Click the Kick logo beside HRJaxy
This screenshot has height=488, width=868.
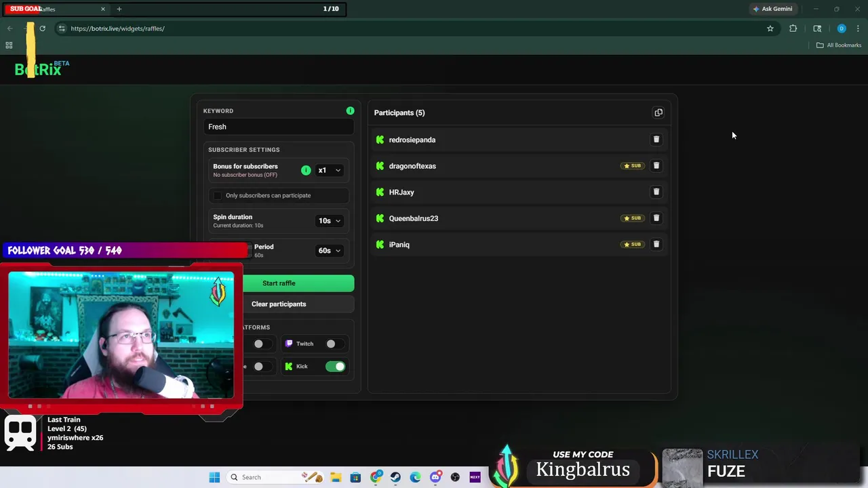(380, 192)
